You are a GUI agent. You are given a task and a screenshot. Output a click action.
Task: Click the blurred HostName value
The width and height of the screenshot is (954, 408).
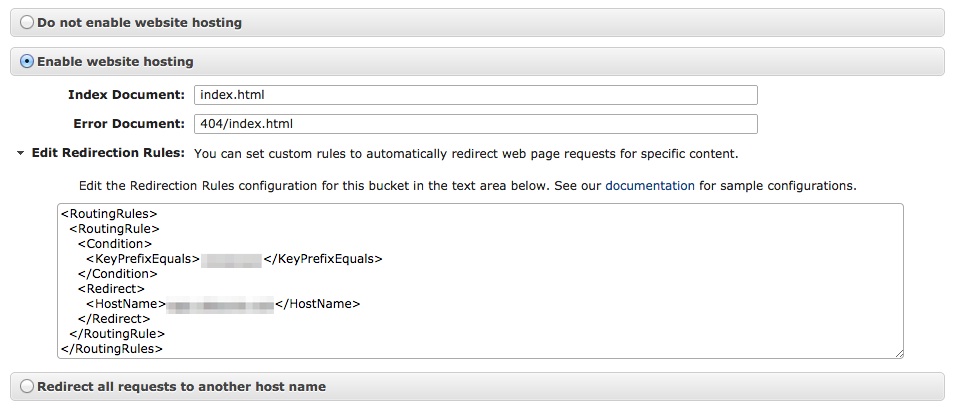pyautogui.click(x=219, y=304)
